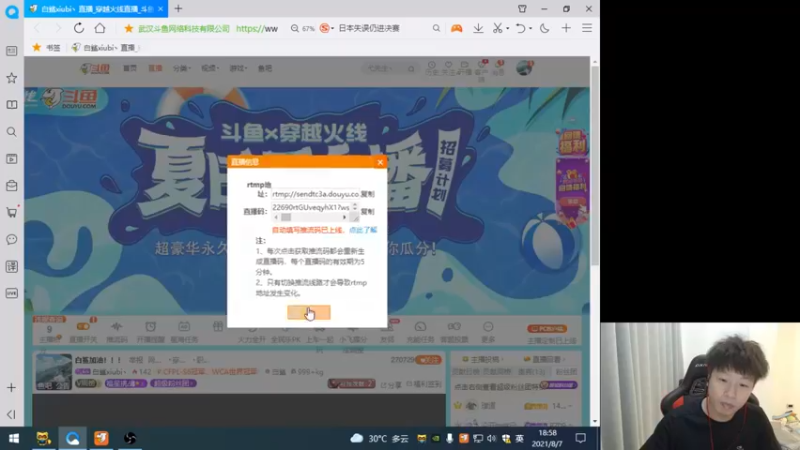Collapse the left sidebar
Viewport: 800px width, 450px height.
pyautogui.click(x=11, y=414)
